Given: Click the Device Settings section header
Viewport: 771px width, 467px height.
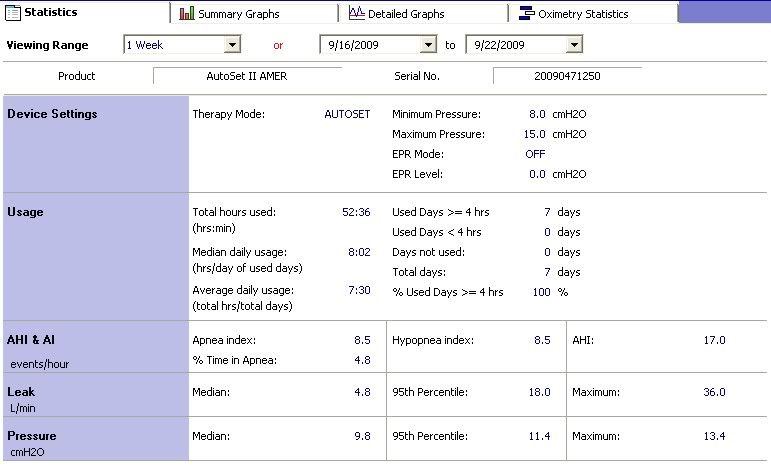Looking at the screenshot, I should pyautogui.click(x=52, y=114).
